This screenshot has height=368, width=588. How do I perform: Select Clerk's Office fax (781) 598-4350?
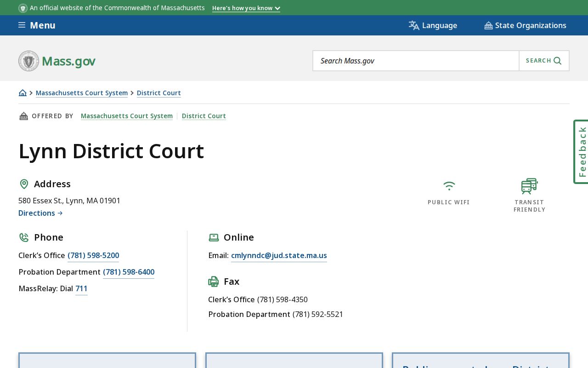pos(283,299)
